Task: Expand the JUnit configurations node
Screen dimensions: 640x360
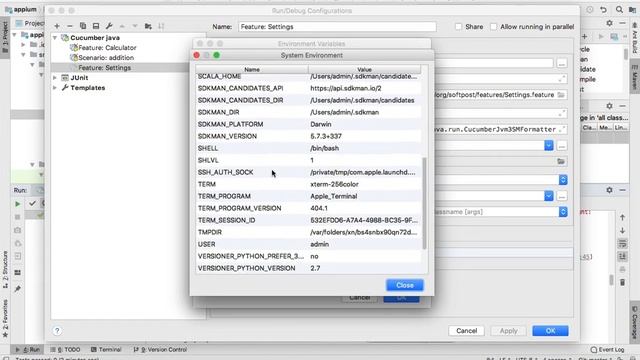Action: coord(55,78)
